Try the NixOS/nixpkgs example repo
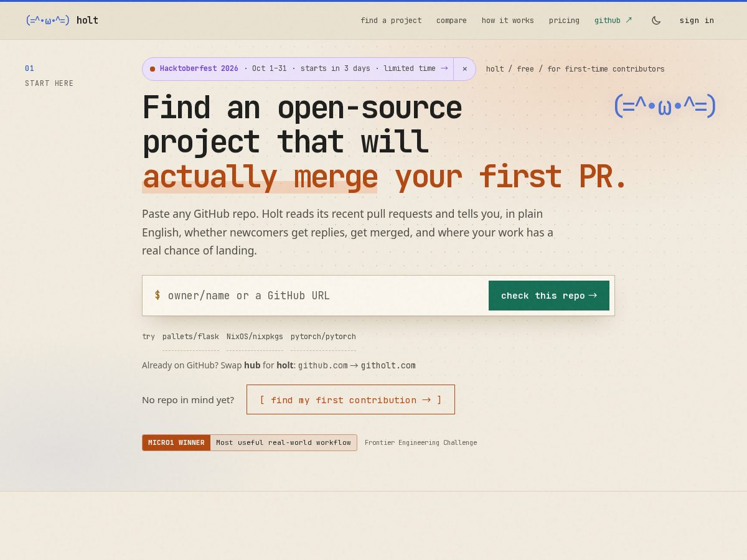This screenshot has width=747, height=560. pyautogui.click(x=255, y=337)
